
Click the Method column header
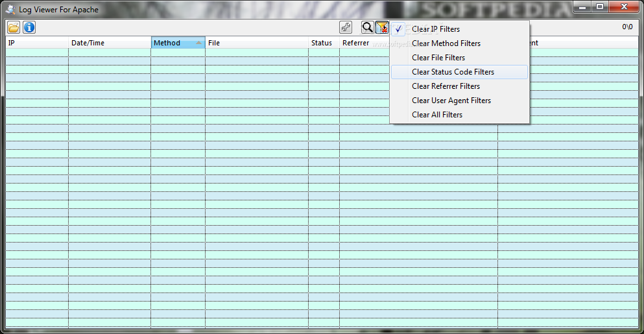[x=178, y=43]
